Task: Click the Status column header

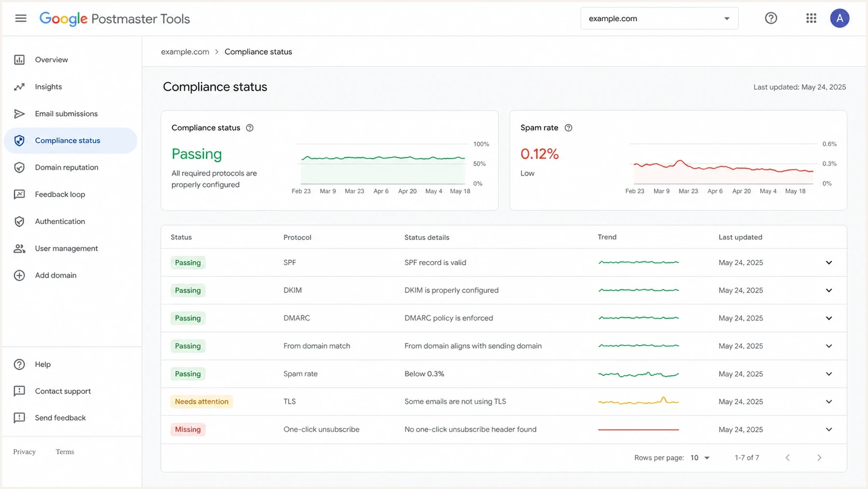Action: click(181, 237)
